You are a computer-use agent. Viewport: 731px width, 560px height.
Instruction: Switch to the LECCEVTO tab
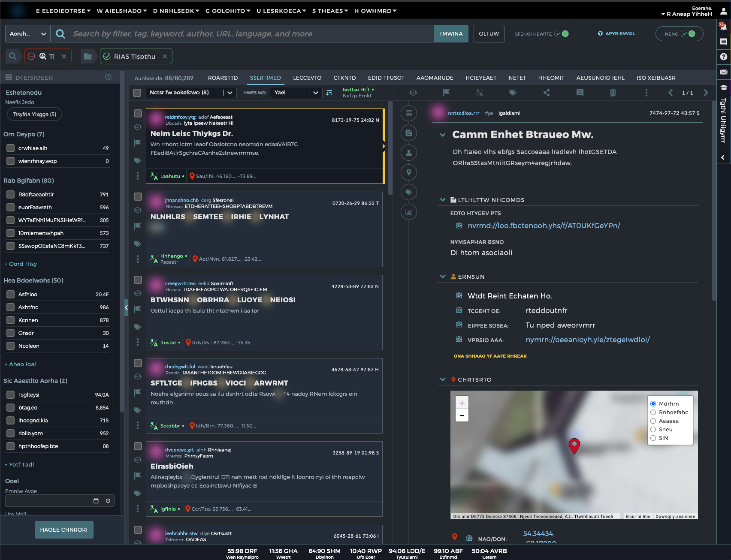(x=307, y=78)
